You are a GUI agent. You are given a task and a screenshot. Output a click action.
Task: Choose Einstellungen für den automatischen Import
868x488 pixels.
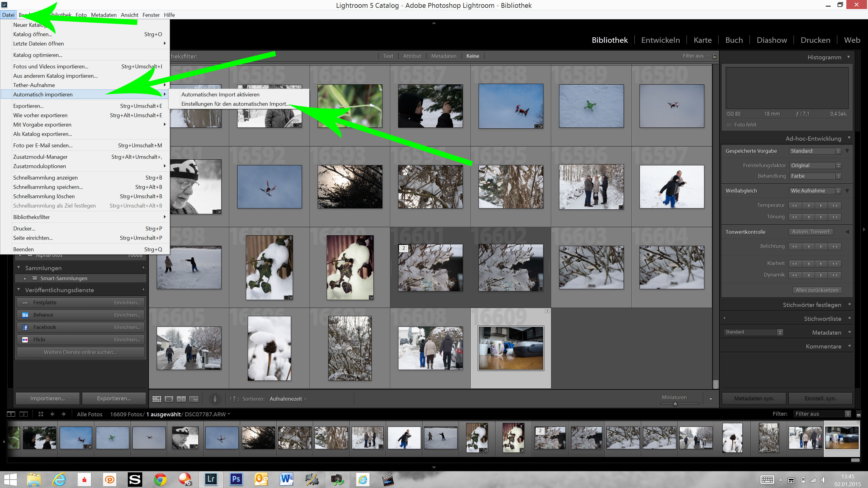[235, 104]
